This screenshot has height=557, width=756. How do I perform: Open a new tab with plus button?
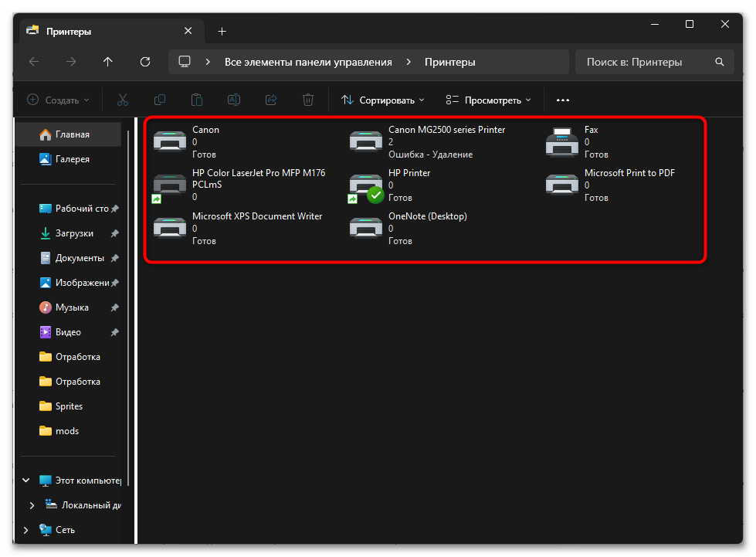tap(222, 32)
